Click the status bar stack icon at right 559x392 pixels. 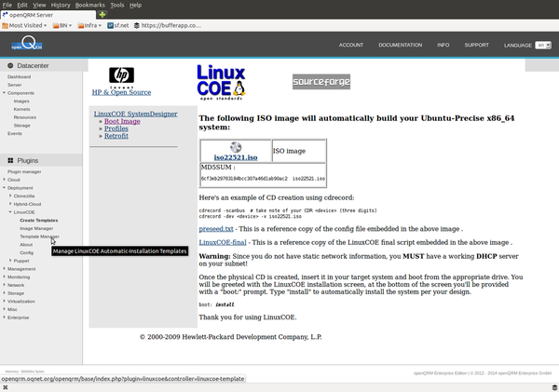pos(554,387)
